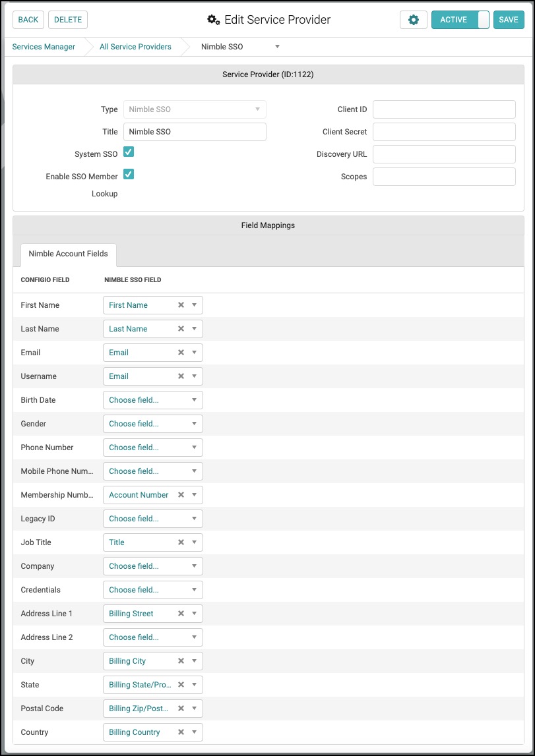Viewport: 535px width, 756px height.
Task: Click the Service Provider (ID:1122) header
Action: [268, 74]
